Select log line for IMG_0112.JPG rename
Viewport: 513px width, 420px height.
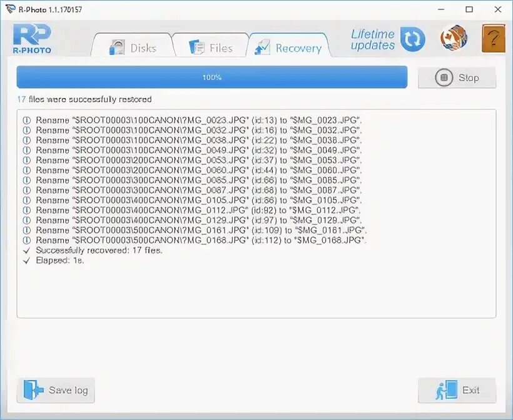pyautogui.click(x=198, y=210)
